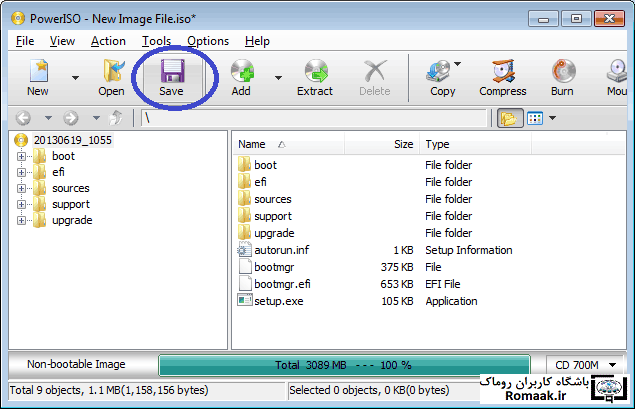The height and width of the screenshot is (409, 635).
Task: Select sources folder icon in file list
Action: tap(244, 199)
